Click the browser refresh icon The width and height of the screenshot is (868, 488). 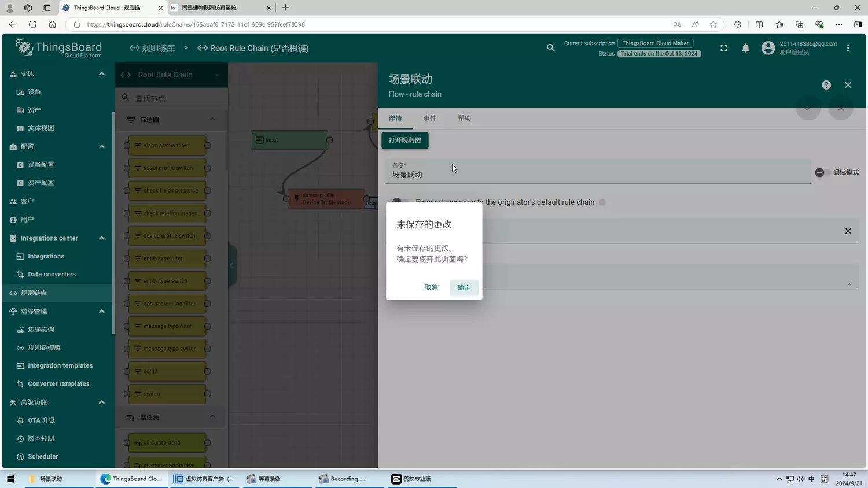click(32, 24)
